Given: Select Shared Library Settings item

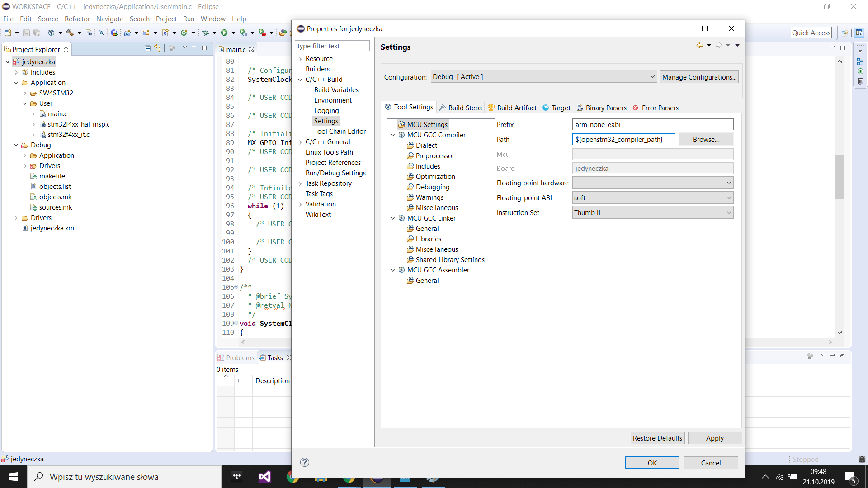Looking at the screenshot, I should coord(450,260).
